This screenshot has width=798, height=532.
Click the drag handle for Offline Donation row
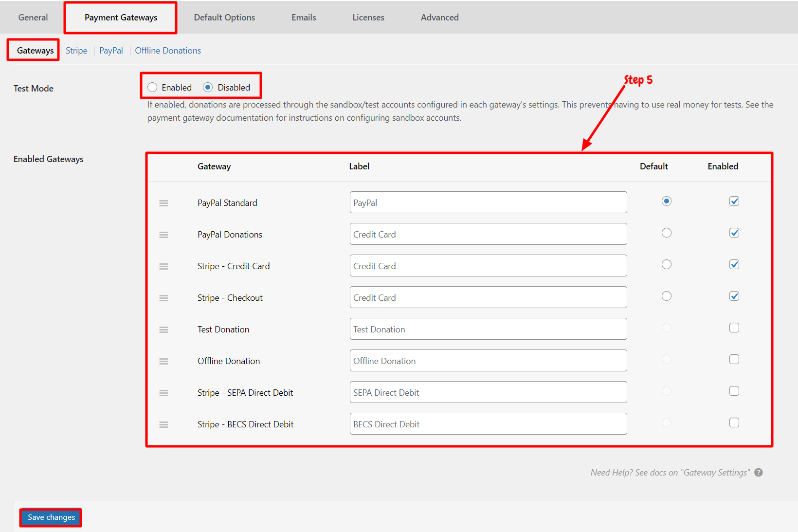point(163,361)
